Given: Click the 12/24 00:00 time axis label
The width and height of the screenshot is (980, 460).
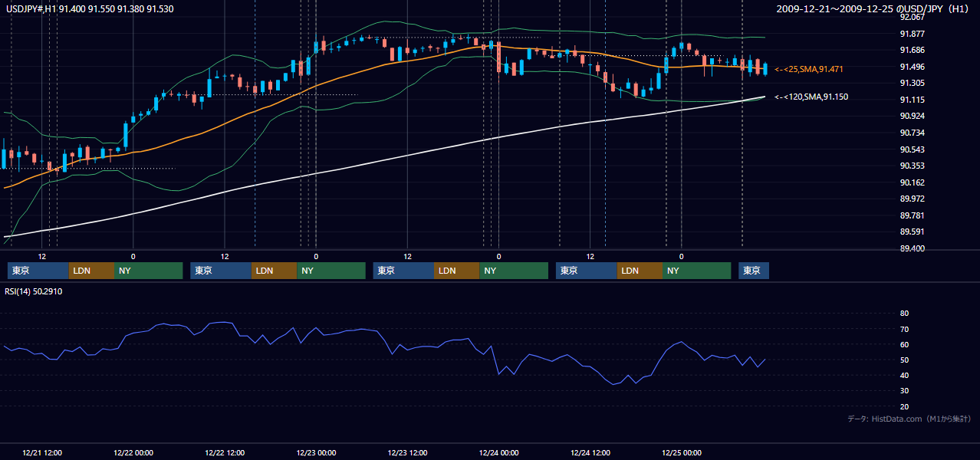Looking at the screenshot, I should click(x=499, y=452).
